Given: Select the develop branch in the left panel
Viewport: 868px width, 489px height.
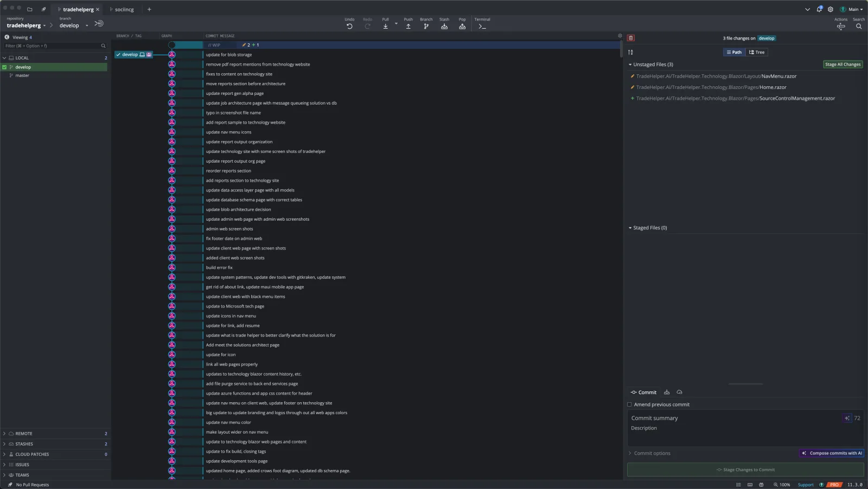Looking at the screenshot, I should [x=54, y=67].
